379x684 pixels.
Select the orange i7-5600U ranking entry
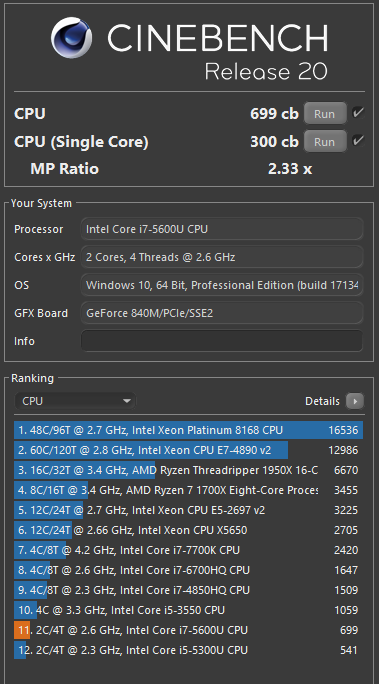tap(188, 630)
